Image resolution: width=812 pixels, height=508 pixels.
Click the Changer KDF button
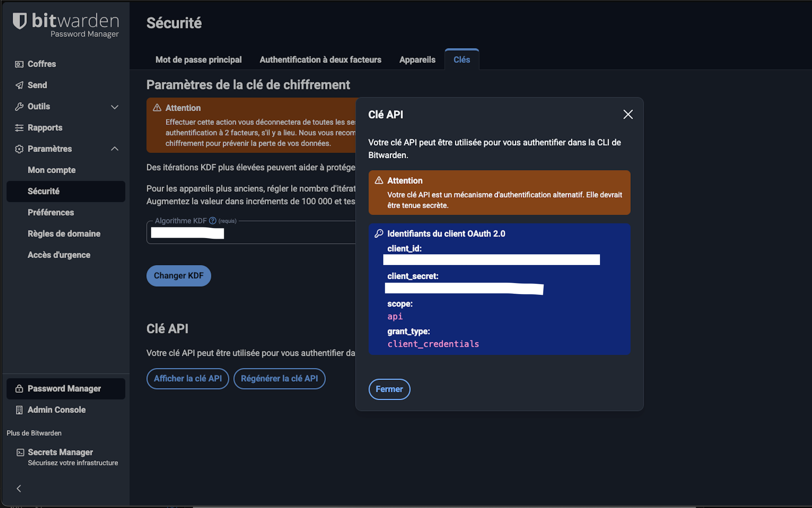point(178,276)
